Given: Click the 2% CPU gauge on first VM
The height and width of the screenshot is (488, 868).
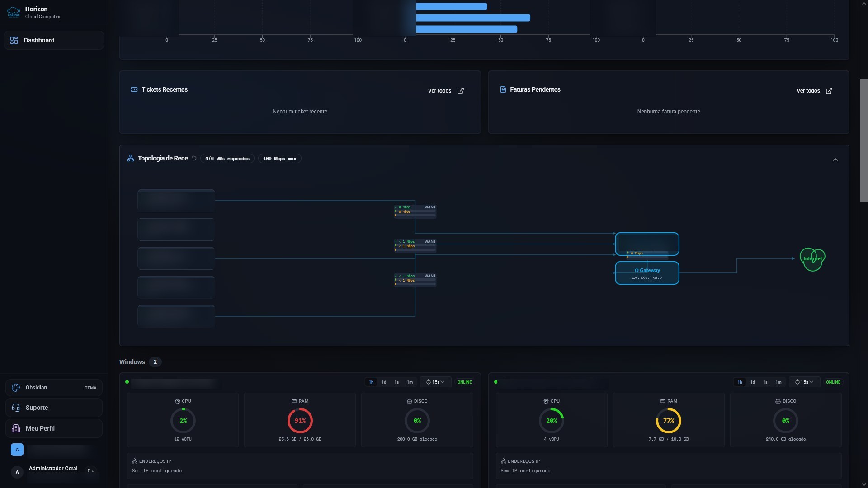Looking at the screenshot, I should (x=183, y=421).
